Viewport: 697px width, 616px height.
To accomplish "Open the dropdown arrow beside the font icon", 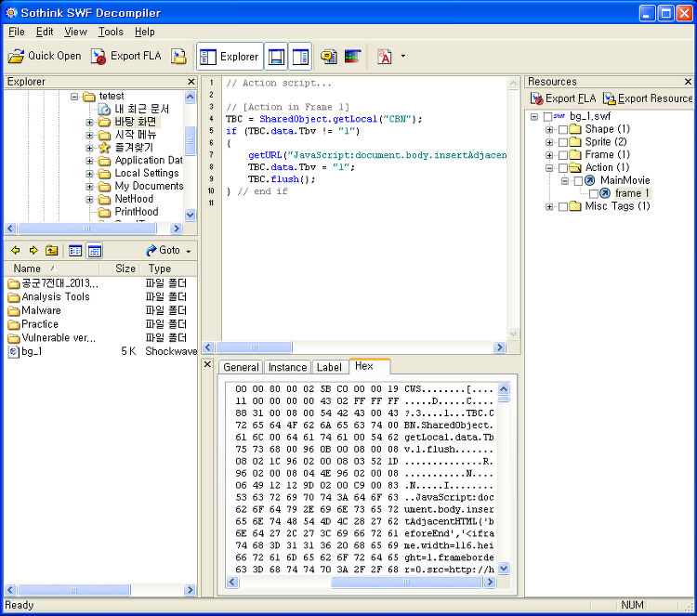I will (x=402, y=56).
